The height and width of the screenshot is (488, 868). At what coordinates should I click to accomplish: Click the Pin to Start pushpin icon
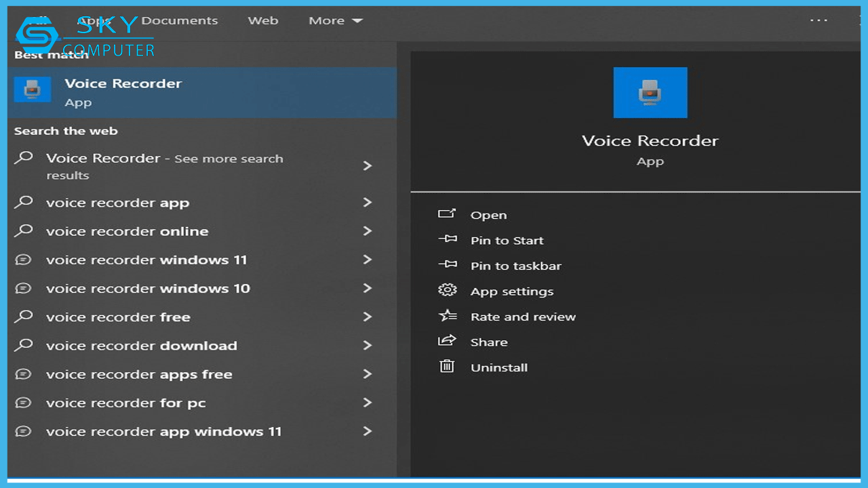point(447,239)
